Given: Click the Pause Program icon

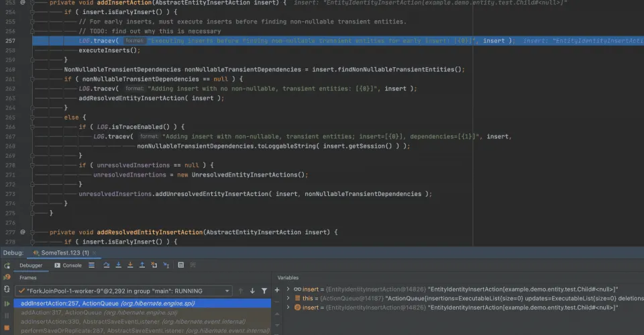Looking at the screenshot, I should [x=7, y=316].
